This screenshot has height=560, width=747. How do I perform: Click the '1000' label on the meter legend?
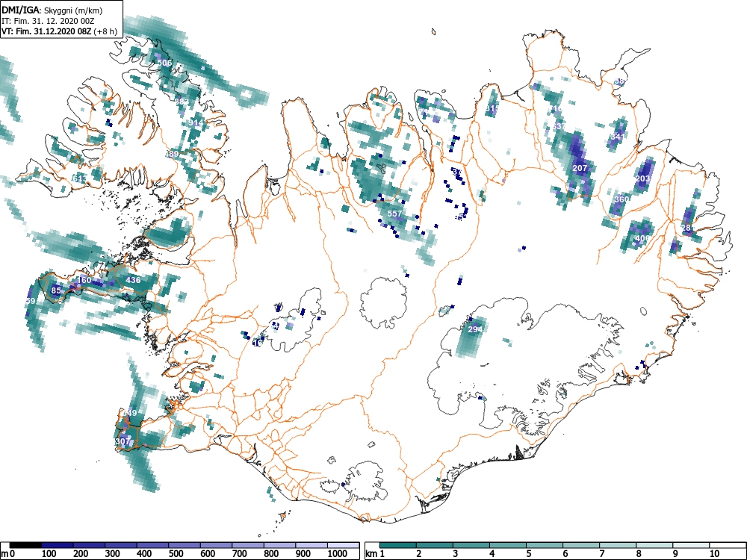(338, 554)
